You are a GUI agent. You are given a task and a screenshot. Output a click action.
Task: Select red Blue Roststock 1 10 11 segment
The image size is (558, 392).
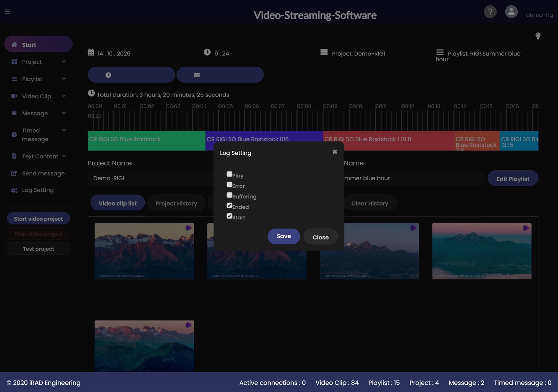[389, 141]
